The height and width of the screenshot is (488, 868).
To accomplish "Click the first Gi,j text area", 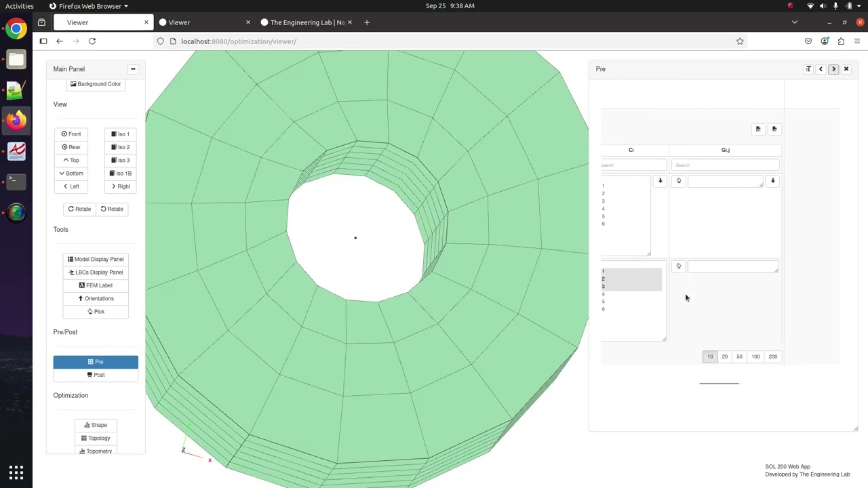I will (x=725, y=181).
